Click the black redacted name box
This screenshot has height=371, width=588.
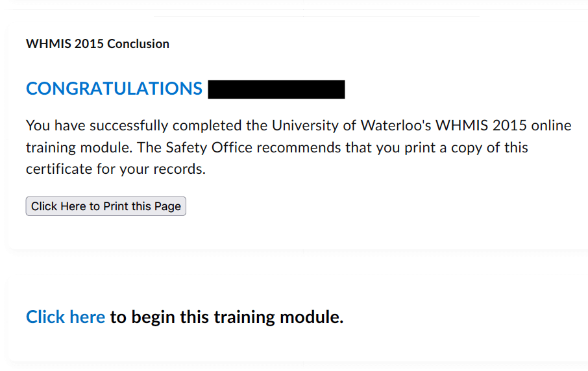[276, 90]
